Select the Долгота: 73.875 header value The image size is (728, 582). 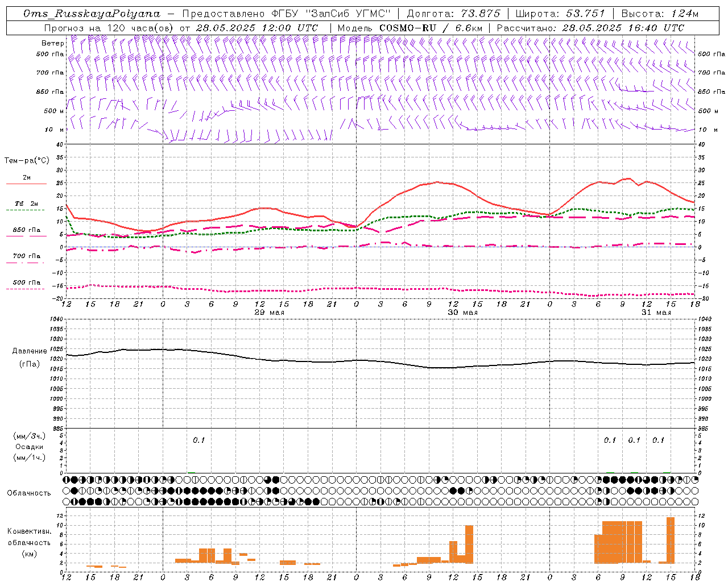[x=454, y=14]
